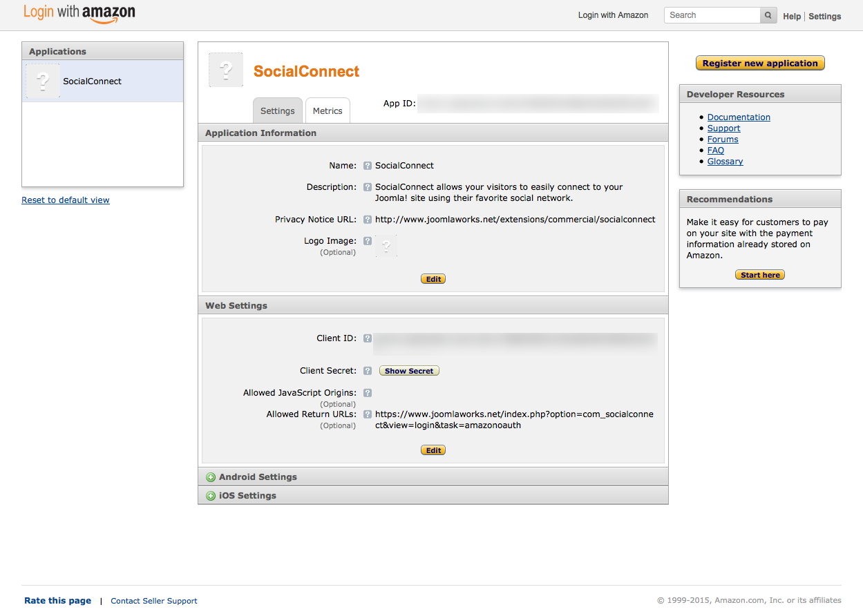This screenshot has width=863, height=616.
Task: Click Login with Amazon in top navigation
Action: [x=614, y=15]
